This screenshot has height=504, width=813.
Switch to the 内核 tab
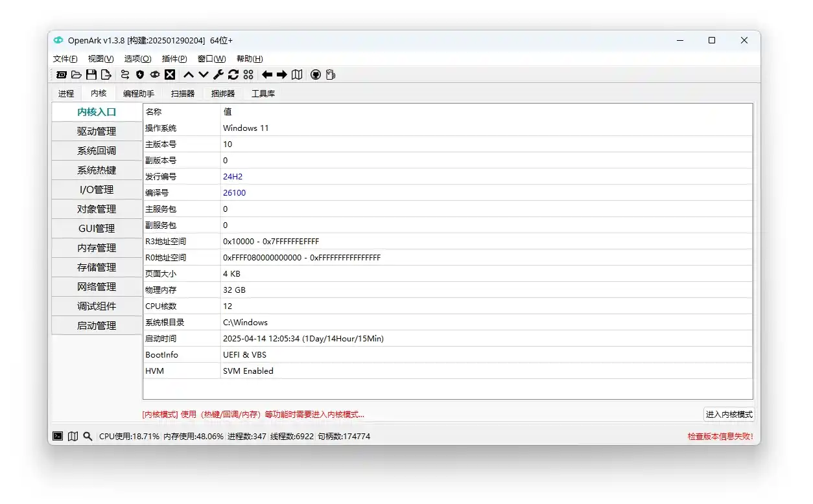coord(99,93)
